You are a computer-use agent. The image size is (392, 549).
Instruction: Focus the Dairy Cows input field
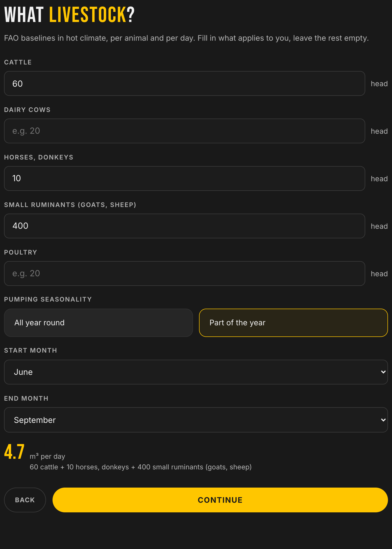(x=185, y=131)
